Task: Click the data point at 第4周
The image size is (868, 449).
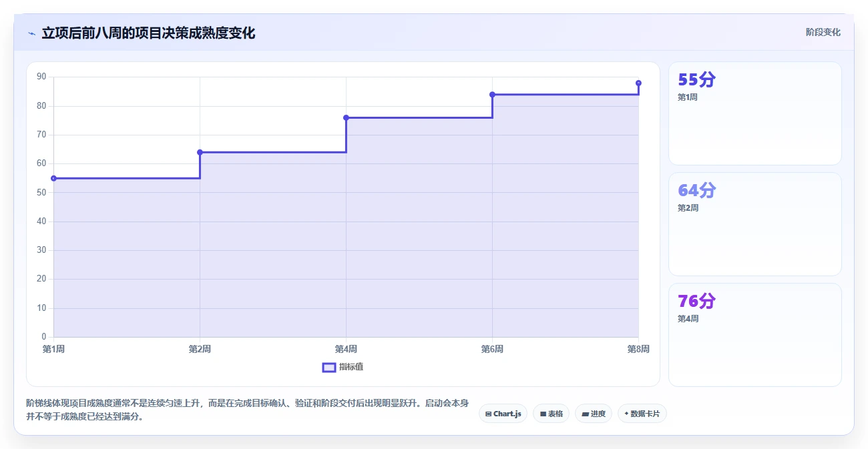Action: tap(346, 117)
